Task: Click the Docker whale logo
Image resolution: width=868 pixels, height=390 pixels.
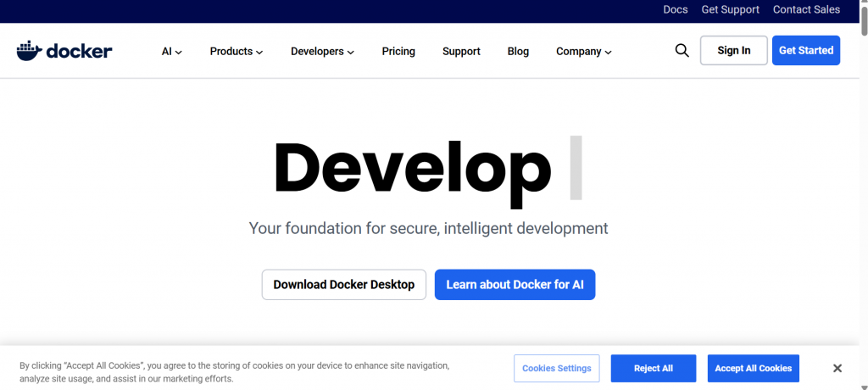Action: click(64, 51)
